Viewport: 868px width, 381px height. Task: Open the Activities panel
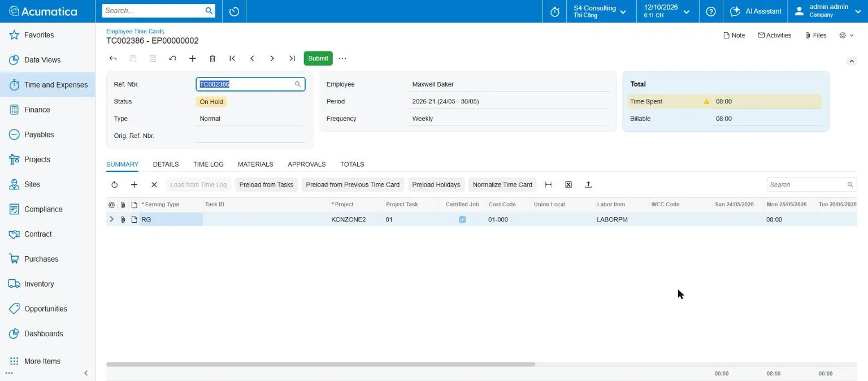point(774,35)
